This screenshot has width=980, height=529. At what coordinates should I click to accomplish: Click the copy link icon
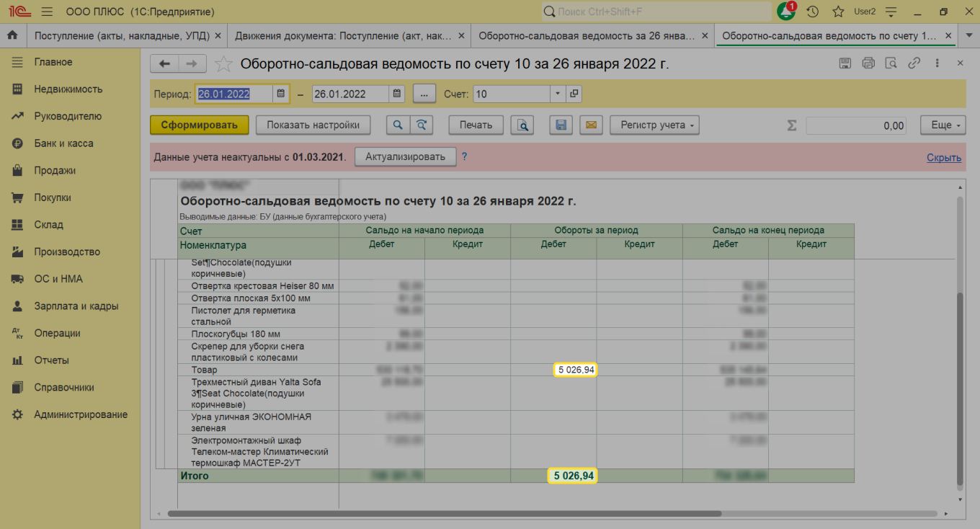914,63
